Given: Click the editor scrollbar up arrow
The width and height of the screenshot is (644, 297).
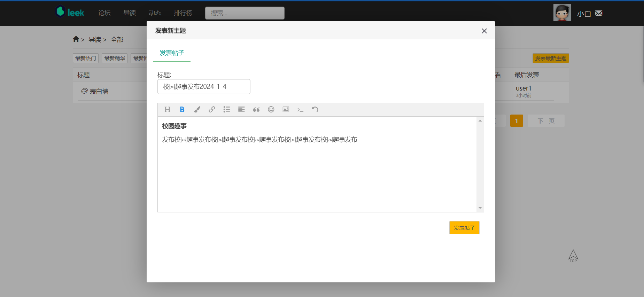Looking at the screenshot, I should tap(480, 120).
